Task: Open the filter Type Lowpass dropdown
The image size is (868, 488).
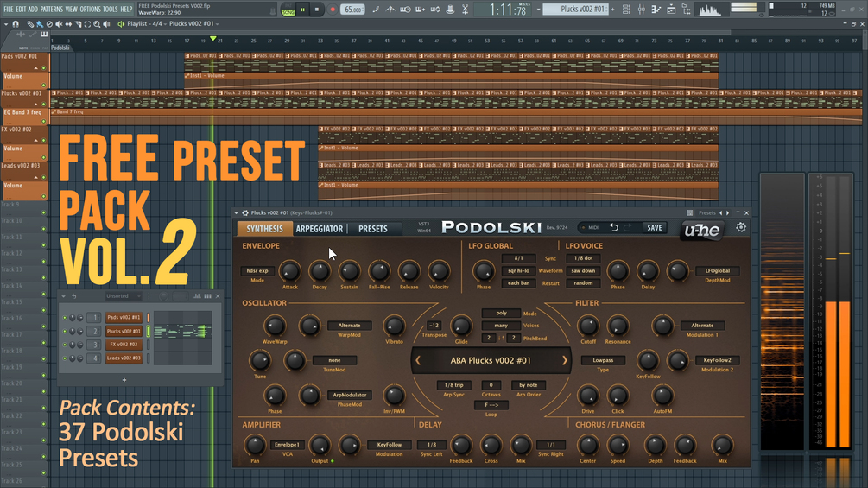Action: [603, 360]
